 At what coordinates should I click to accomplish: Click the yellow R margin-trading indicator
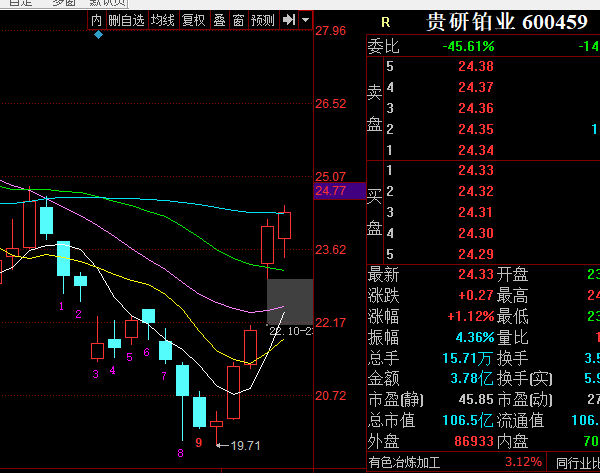(x=386, y=23)
